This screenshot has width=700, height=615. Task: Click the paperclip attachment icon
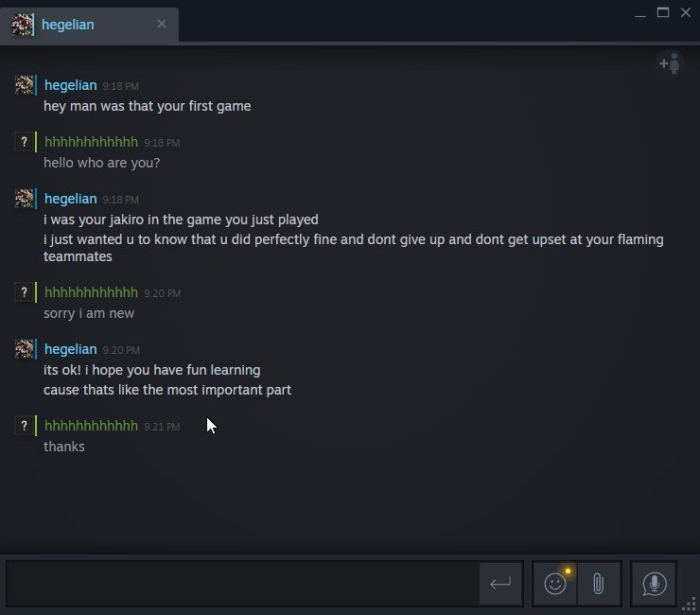tap(598, 583)
